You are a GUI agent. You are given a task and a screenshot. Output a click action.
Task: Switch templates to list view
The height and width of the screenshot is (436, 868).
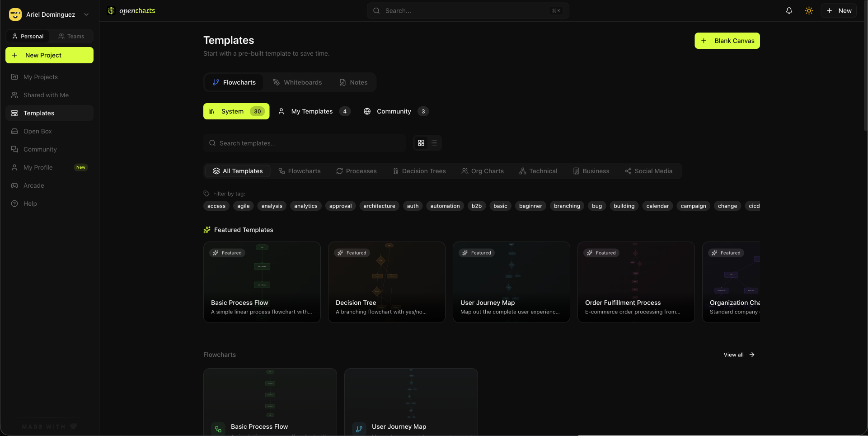tap(433, 143)
